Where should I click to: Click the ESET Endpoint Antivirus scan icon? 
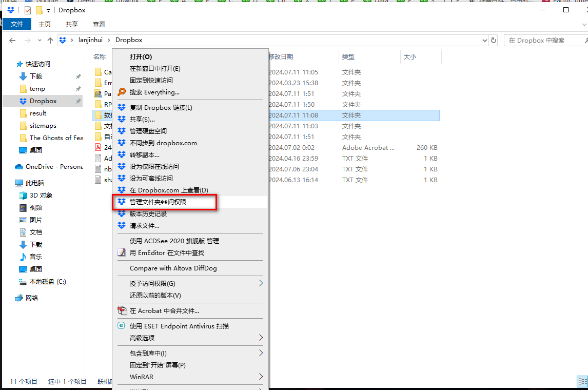tap(122, 326)
